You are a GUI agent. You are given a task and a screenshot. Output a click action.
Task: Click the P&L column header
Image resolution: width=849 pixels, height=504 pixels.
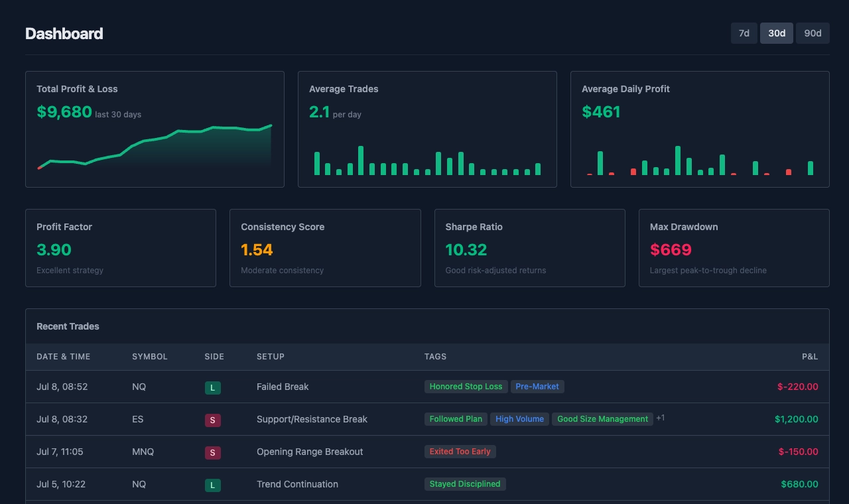coord(809,357)
